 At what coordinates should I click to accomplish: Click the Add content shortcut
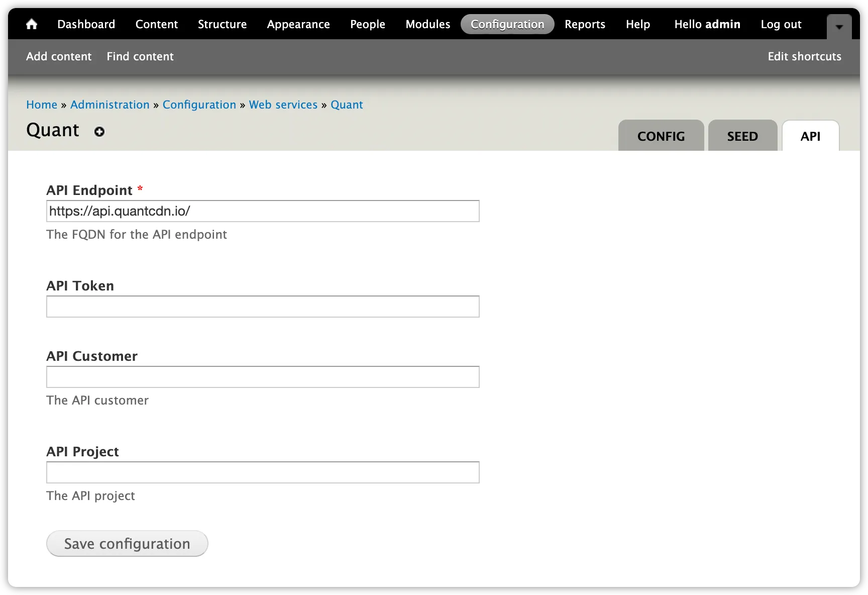(59, 56)
